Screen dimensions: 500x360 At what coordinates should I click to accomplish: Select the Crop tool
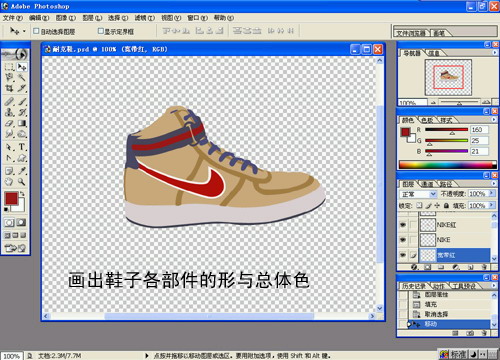(x=9, y=88)
